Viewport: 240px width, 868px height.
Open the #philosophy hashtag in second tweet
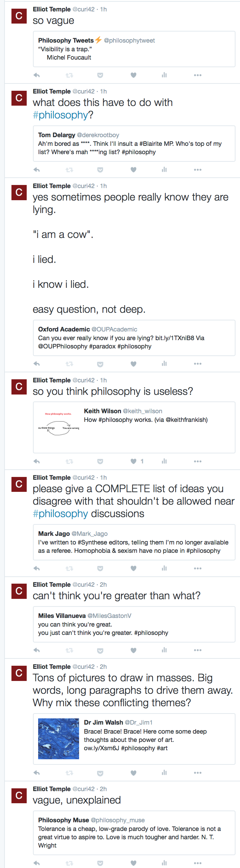click(60, 115)
